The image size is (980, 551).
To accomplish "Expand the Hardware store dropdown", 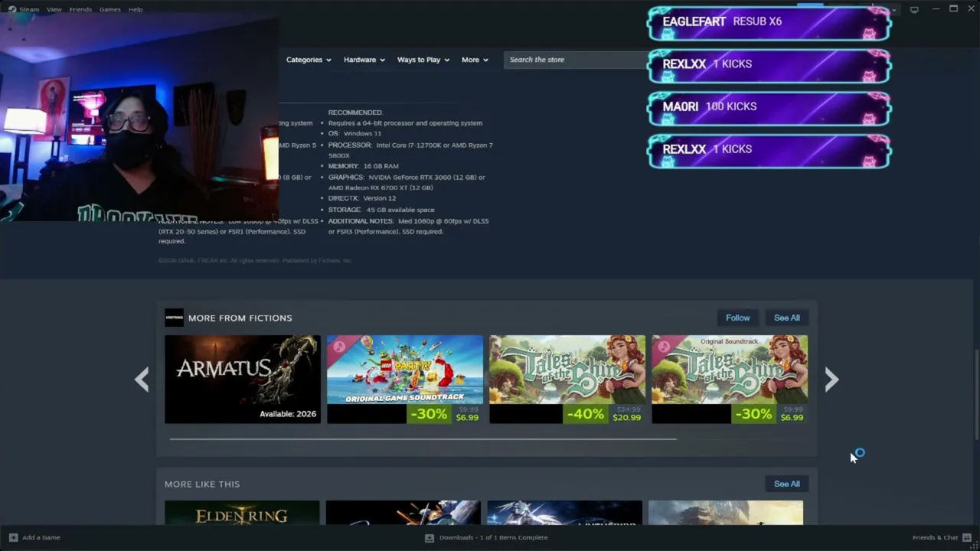I will (x=364, y=60).
